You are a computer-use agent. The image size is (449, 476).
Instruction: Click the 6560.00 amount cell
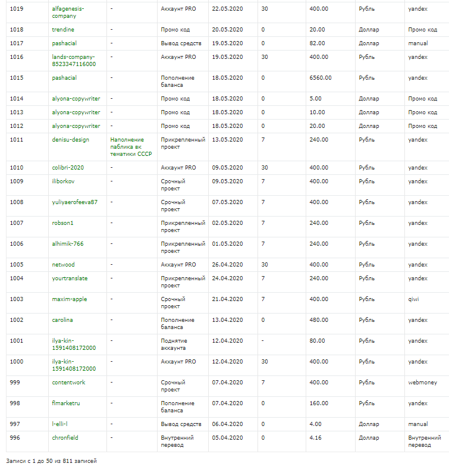tap(321, 78)
